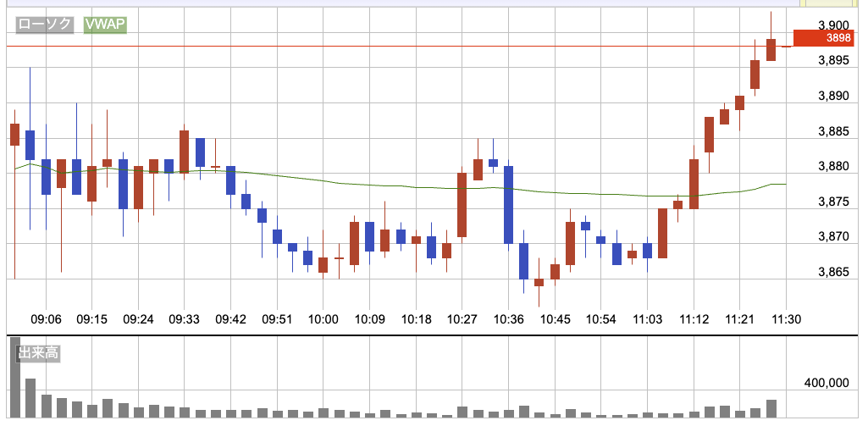Screen dimensions: 868x426
Task: Click the tallest volume bar at far left
Action: tap(14, 379)
